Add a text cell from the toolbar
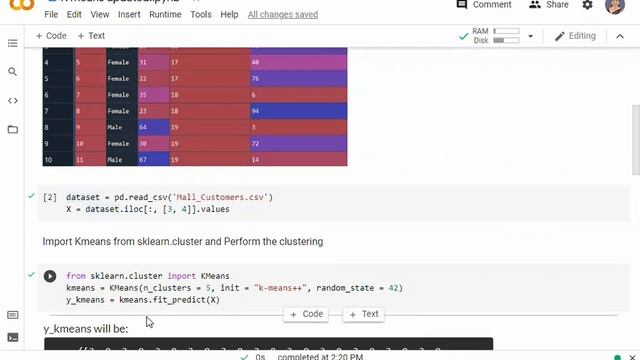Viewport: 640px width, 360px height. (x=91, y=36)
